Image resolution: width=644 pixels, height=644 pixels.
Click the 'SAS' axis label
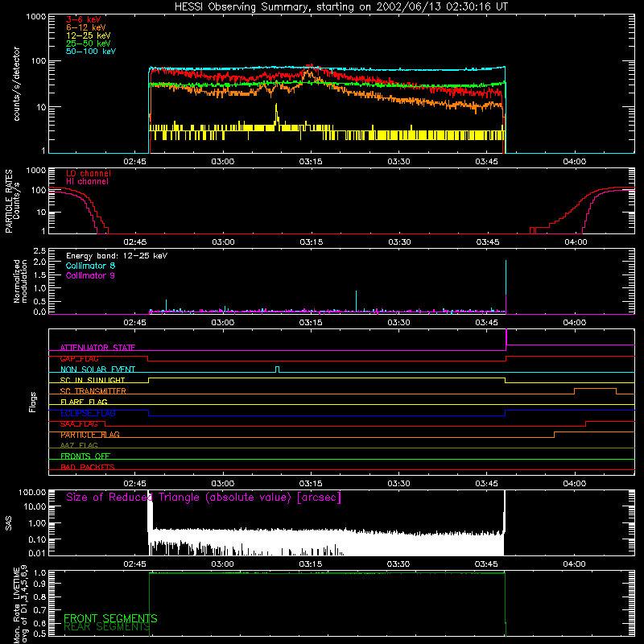[x=9, y=522]
